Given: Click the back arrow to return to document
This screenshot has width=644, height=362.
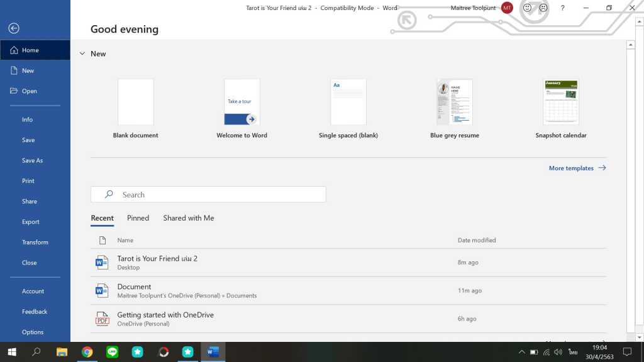Looking at the screenshot, I should click(14, 28).
